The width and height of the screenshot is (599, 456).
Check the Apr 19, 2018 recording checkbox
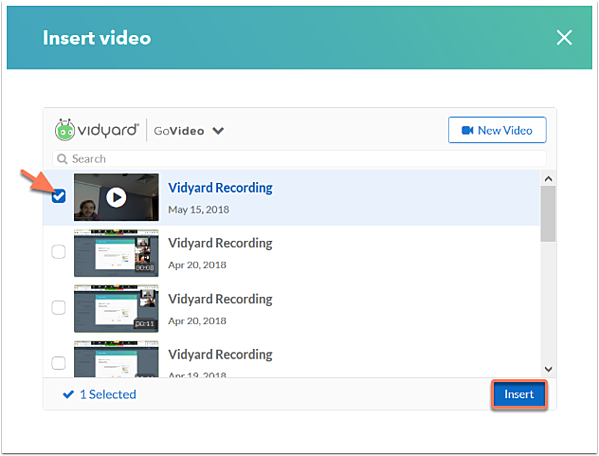point(58,363)
